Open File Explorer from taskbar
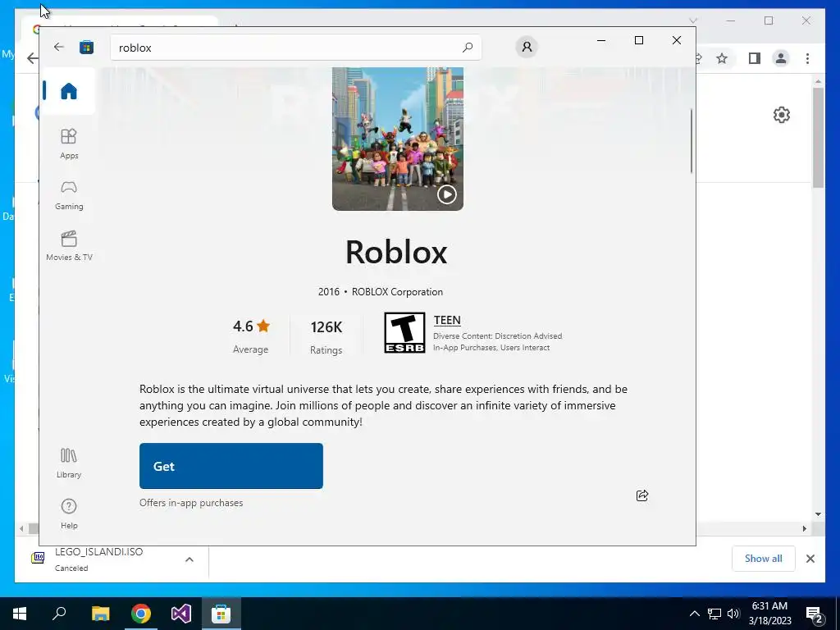 point(100,614)
